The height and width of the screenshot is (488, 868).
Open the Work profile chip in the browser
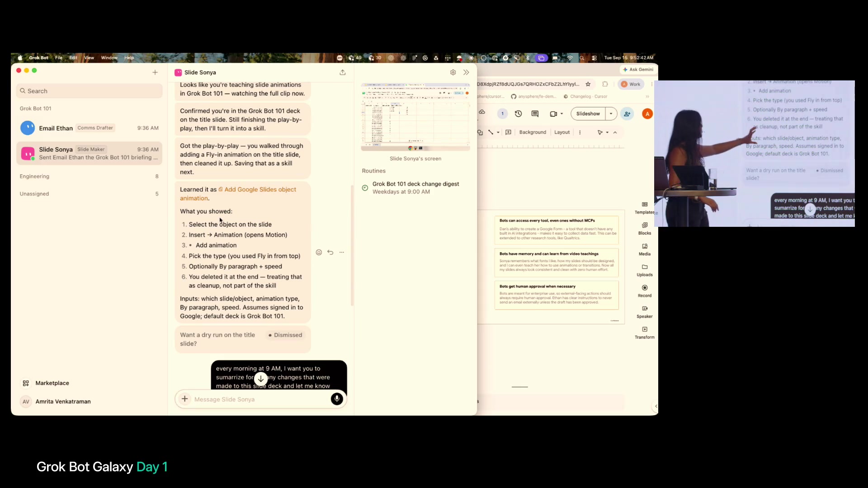[x=631, y=84]
